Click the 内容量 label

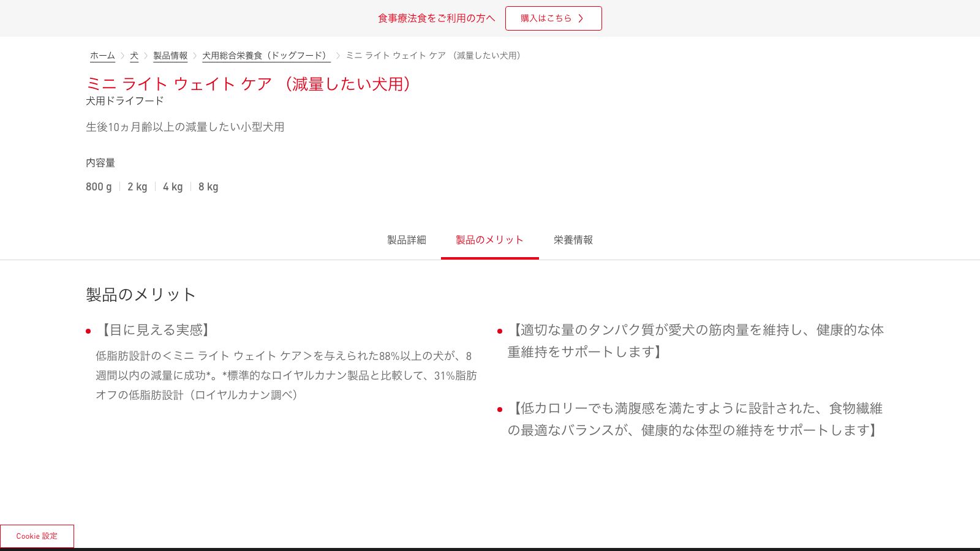coord(100,163)
